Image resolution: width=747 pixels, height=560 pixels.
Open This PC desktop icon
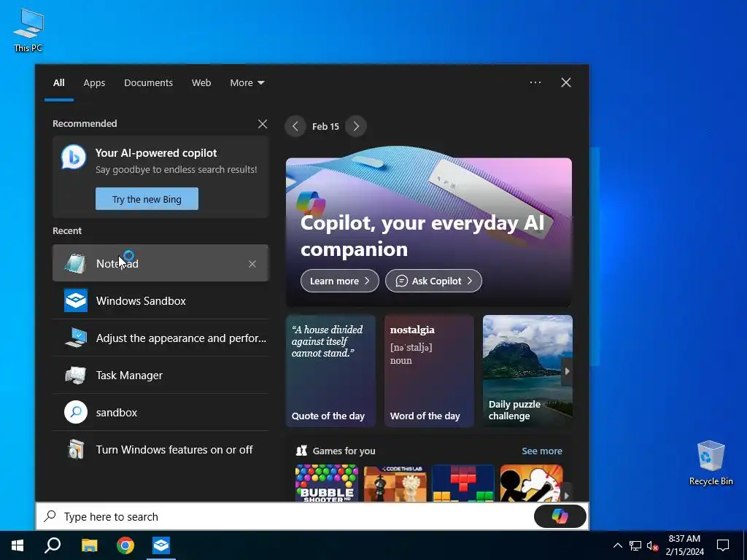[x=28, y=30]
